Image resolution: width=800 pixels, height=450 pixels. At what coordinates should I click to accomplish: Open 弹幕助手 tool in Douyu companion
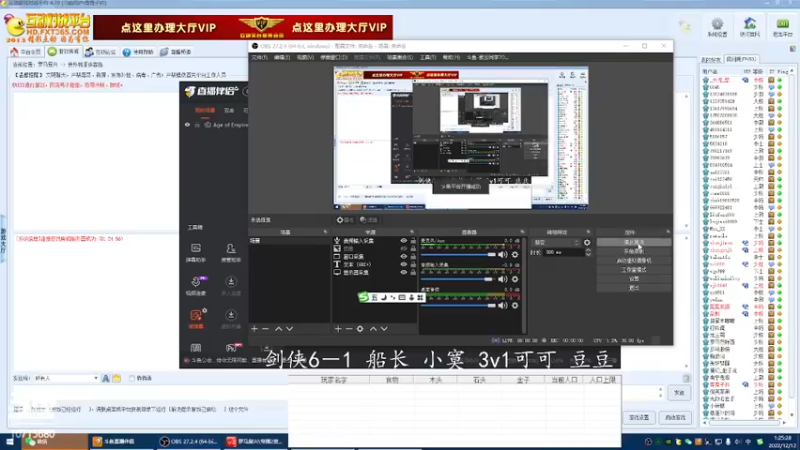tap(195, 253)
